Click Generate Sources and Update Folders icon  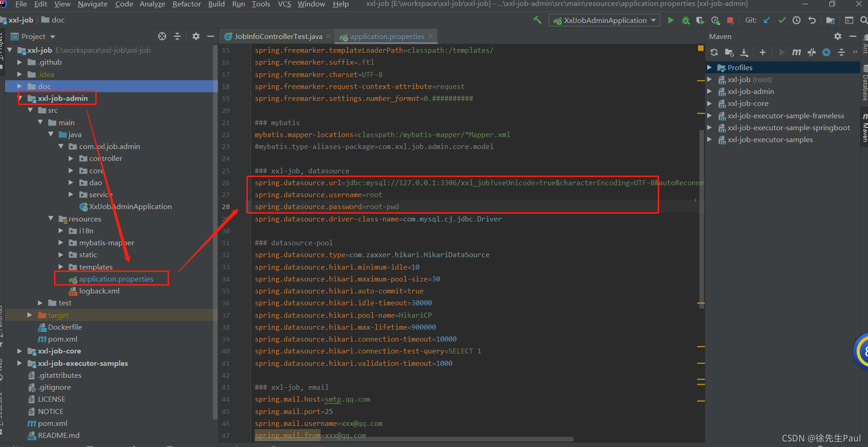tap(729, 52)
